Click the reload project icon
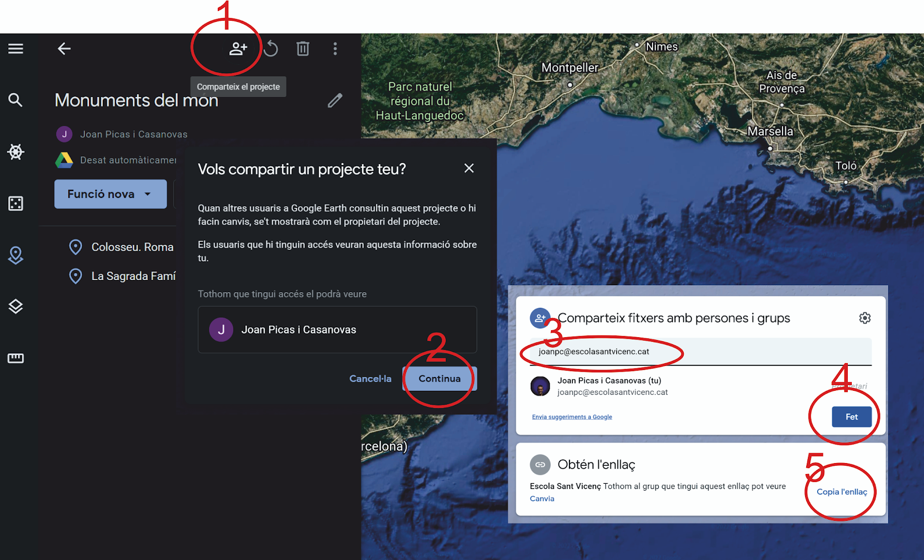 pyautogui.click(x=270, y=49)
